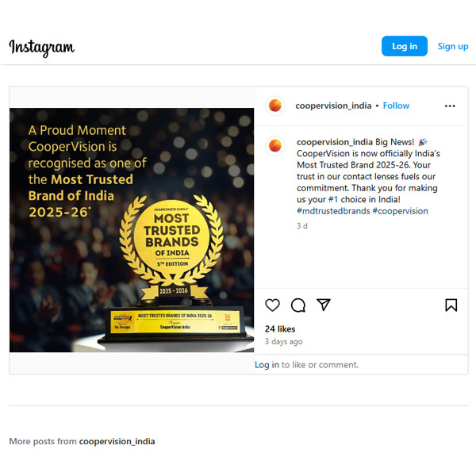Viewport: 476px width, 476px height.
Task: Open coopervision_india username in post header
Action: [x=333, y=106]
